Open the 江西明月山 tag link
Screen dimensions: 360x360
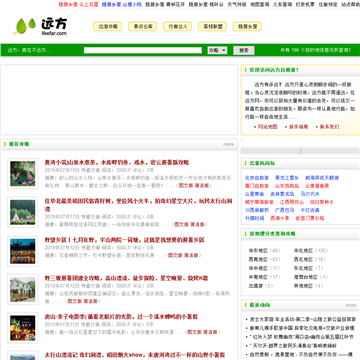tap(292, 202)
